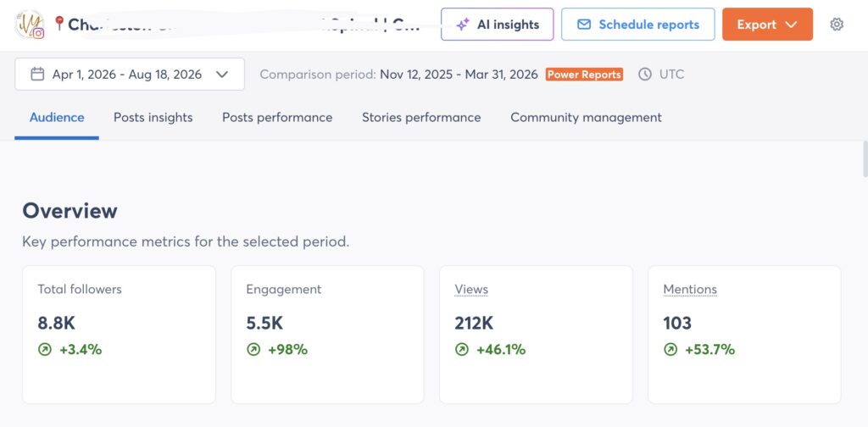The image size is (868, 427).
Task: Click the Total followers trend arrow icon
Action: (45, 350)
